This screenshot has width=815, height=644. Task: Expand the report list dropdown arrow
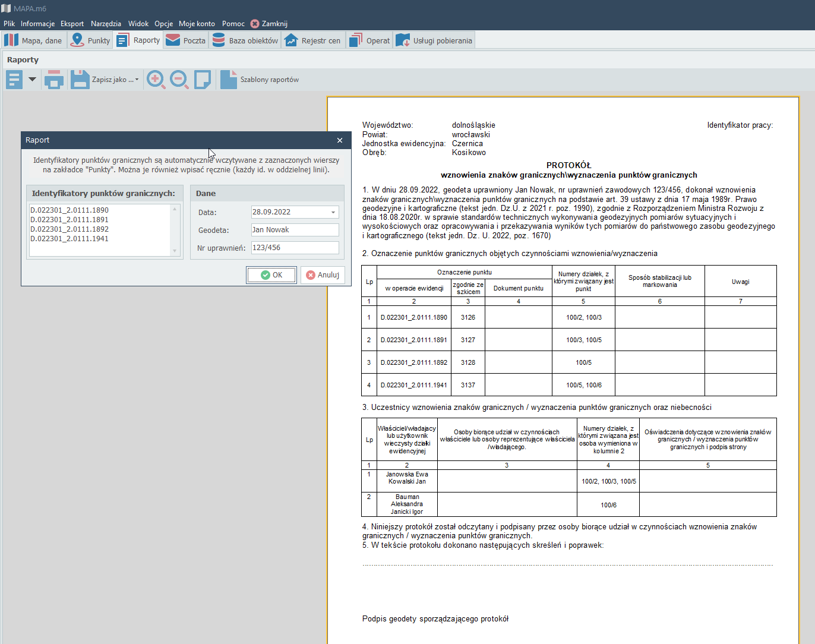click(x=32, y=79)
